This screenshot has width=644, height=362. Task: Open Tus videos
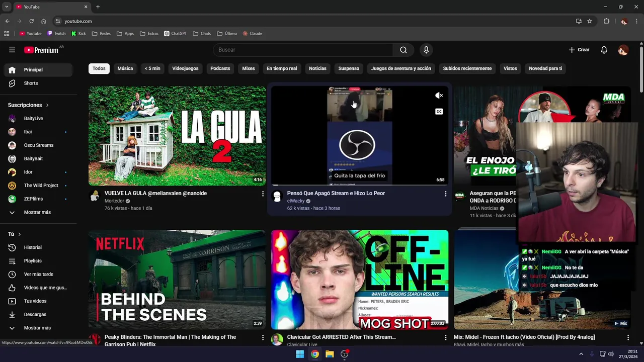(x=38, y=301)
